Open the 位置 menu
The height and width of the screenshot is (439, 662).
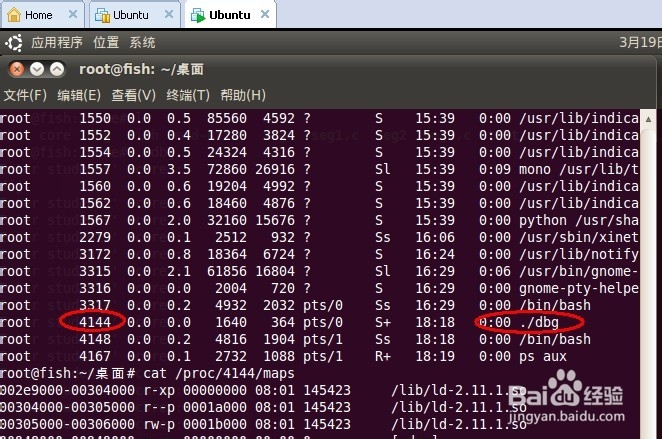(106, 43)
